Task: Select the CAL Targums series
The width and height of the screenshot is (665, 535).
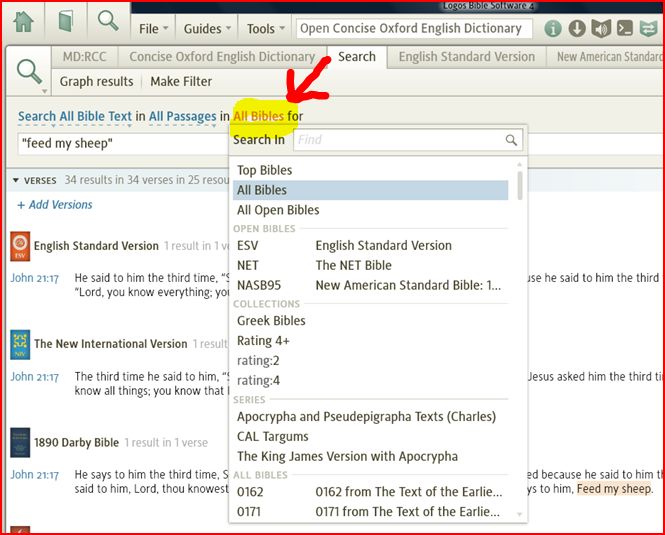Action: (370, 437)
